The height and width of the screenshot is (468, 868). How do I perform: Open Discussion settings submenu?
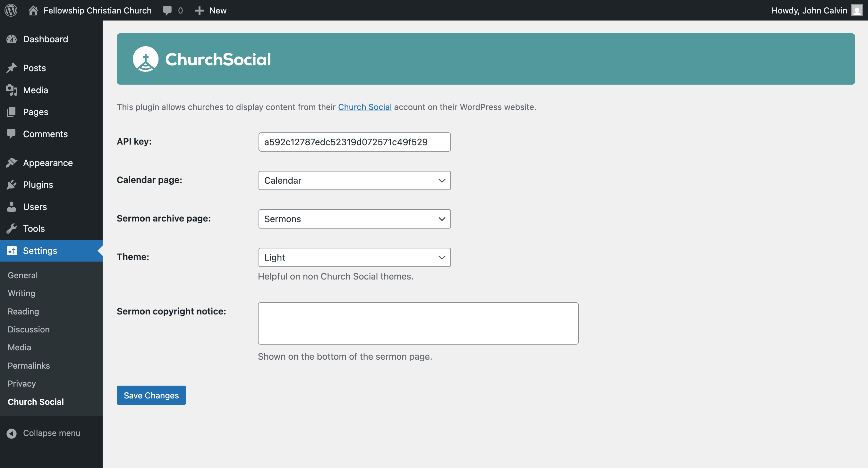click(x=29, y=329)
